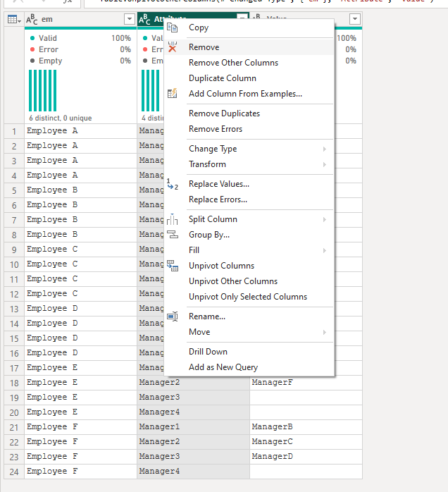The width and height of the screenshot is (448, 492).
Task: Click the Empty quality label under em
Action: (x=51, y=61)
